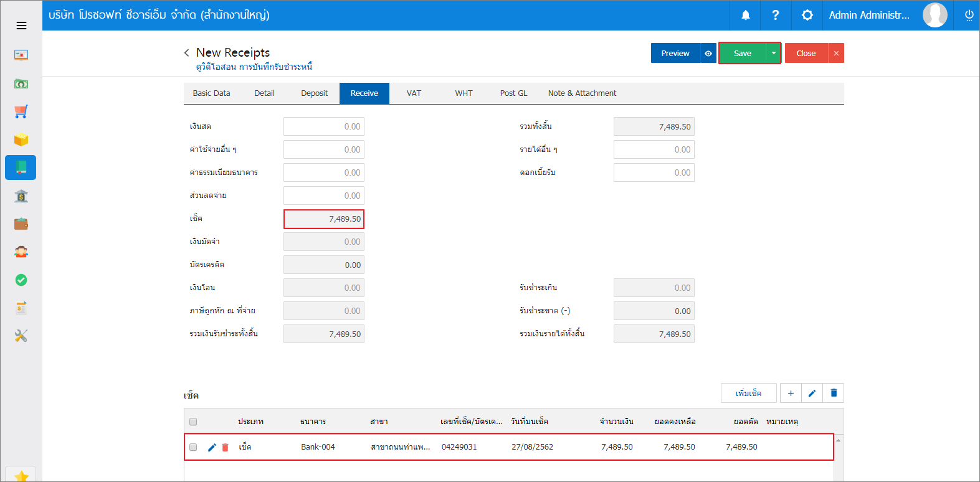Open the yellow box inventory module
Image resolution: width=980 pixels, height=482 pixels.
(21, 139)
